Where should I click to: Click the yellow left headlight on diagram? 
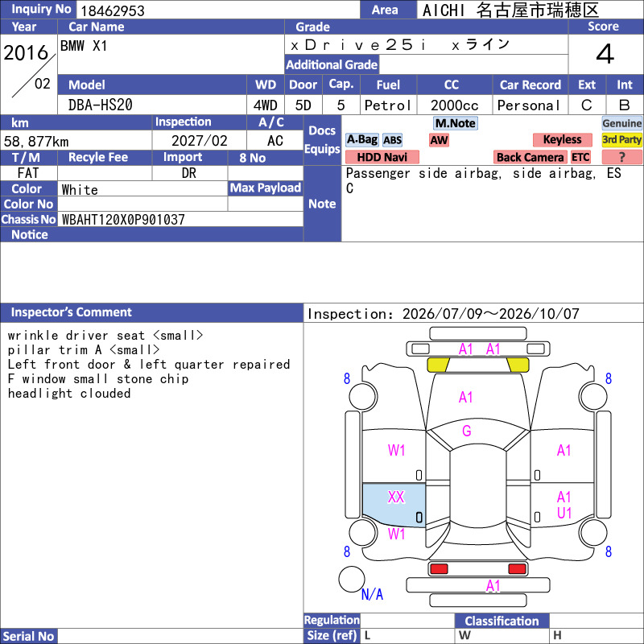click(438, 365)
